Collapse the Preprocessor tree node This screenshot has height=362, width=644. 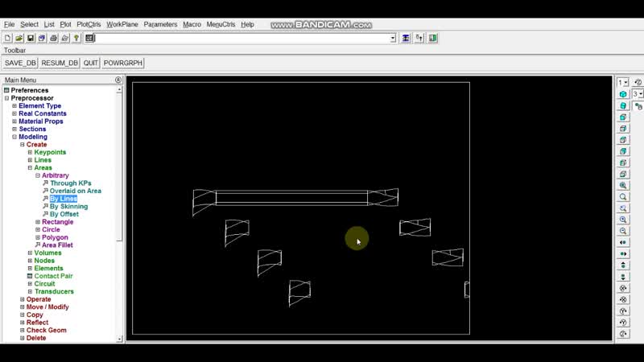6,98
